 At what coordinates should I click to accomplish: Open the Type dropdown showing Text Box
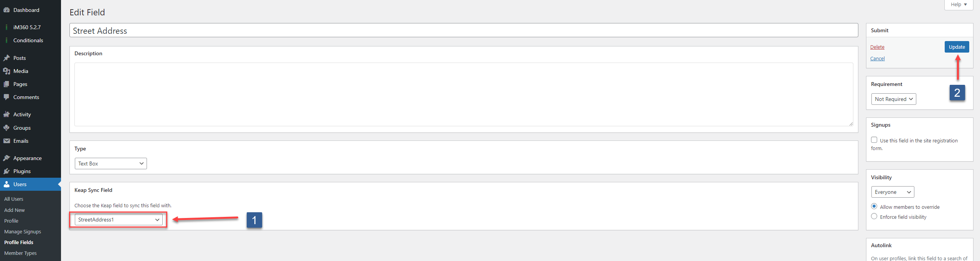click(111, 163)
